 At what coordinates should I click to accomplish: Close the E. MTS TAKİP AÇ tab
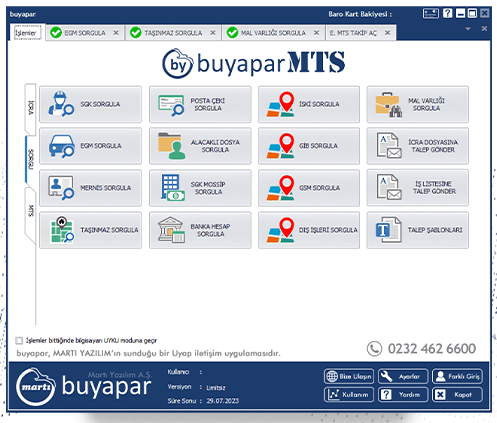tap(387, 33)
